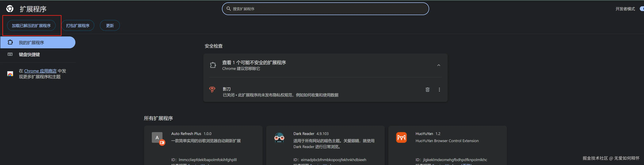This screenshot has height=165, width=644.
Task: Click text 查看 1 个可能不安全的扩展程序
Action: point(254,62)
